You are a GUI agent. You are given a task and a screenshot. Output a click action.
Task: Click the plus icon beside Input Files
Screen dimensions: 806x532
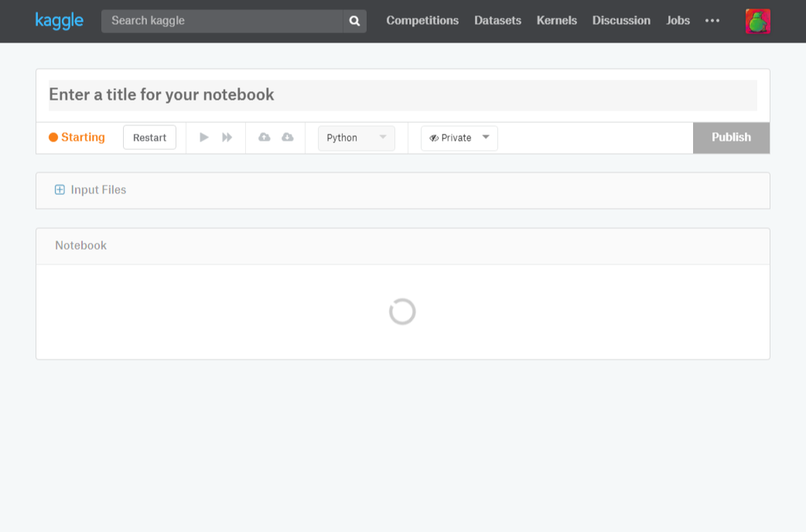pyautogui.click(x=60, y=189)
